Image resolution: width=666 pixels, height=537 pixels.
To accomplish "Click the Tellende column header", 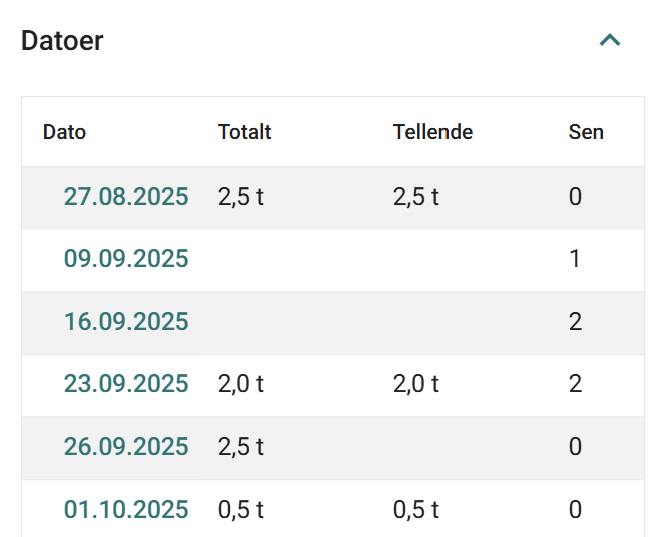I will click(433, 132).
